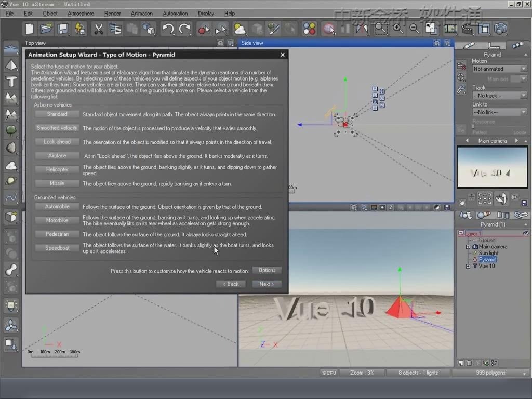Click the Options button in wizard

267,270
